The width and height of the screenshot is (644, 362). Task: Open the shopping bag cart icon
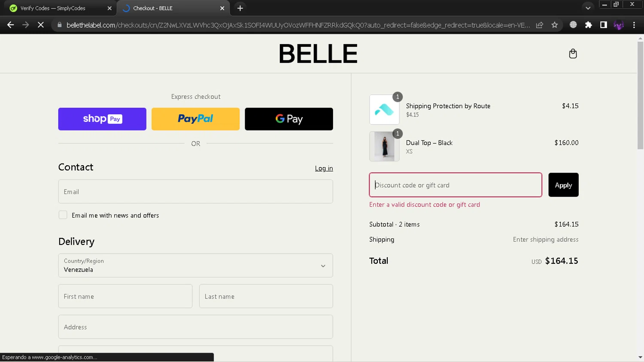tap(573, 54)
